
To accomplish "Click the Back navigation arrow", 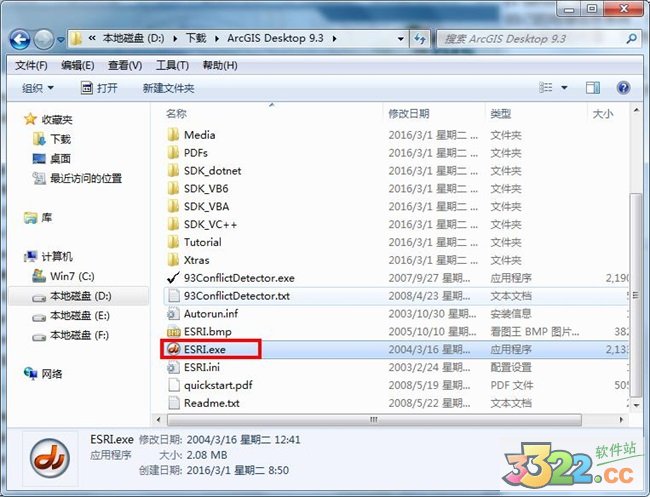I will (19, 40).
